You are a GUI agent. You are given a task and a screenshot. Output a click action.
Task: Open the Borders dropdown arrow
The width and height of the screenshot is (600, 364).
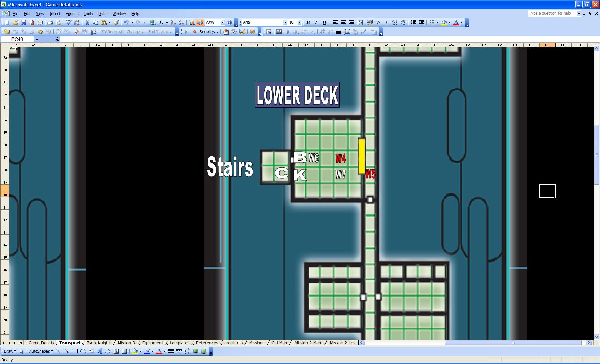437,22
